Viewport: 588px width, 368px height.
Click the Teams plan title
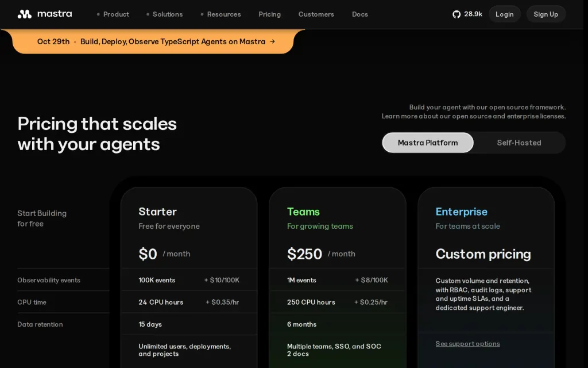pyautogui.click(x=303, y=212)
